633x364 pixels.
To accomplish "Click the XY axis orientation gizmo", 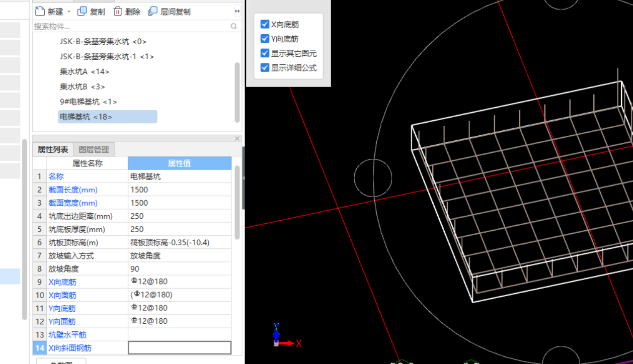I will 286,335.
